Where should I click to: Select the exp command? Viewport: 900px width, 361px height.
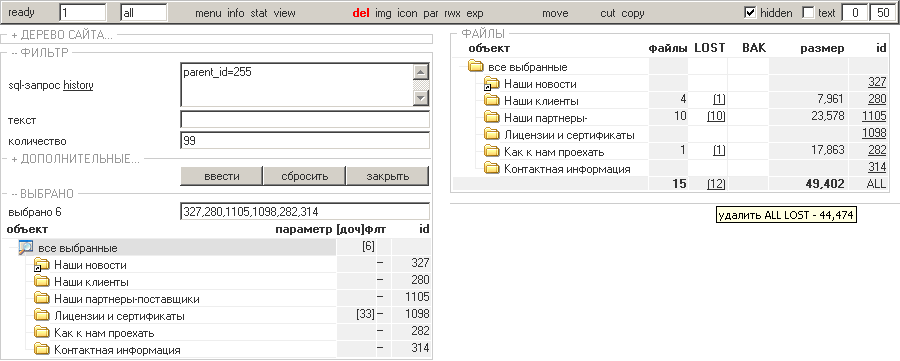[x=475, y=13]
